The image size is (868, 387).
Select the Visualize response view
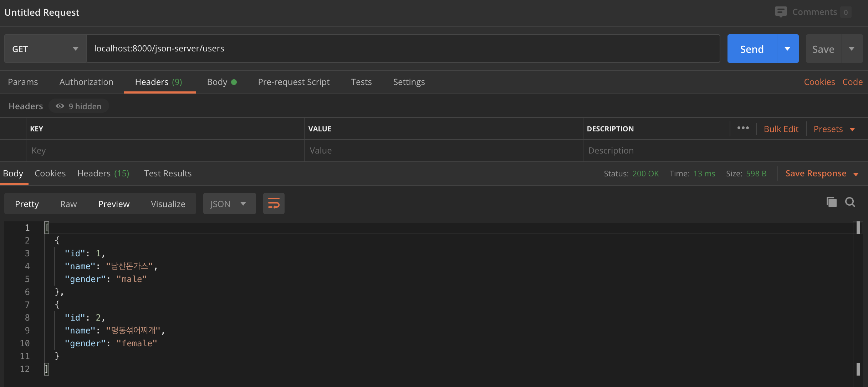tap(168, 204)
